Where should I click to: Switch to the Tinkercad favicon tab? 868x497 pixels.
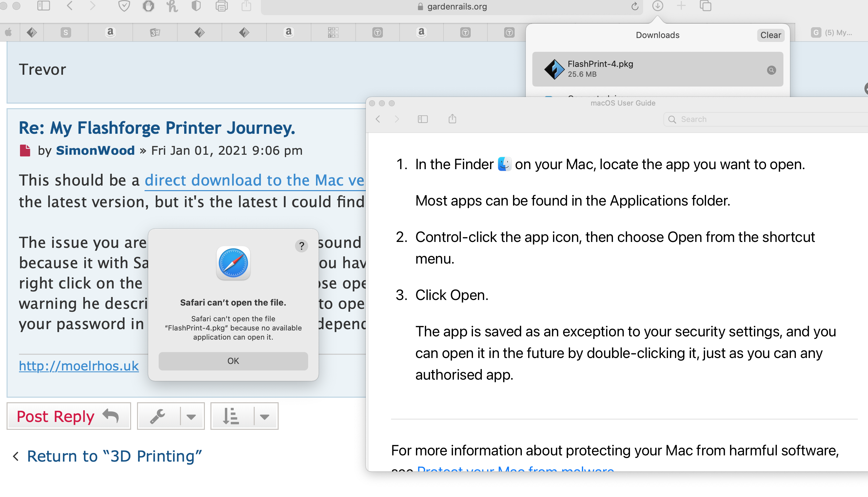(x=333, y=32)
